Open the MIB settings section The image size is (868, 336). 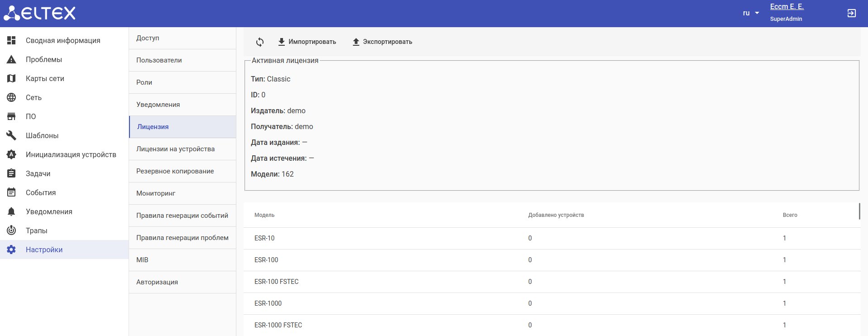click(x=142, y=260)
